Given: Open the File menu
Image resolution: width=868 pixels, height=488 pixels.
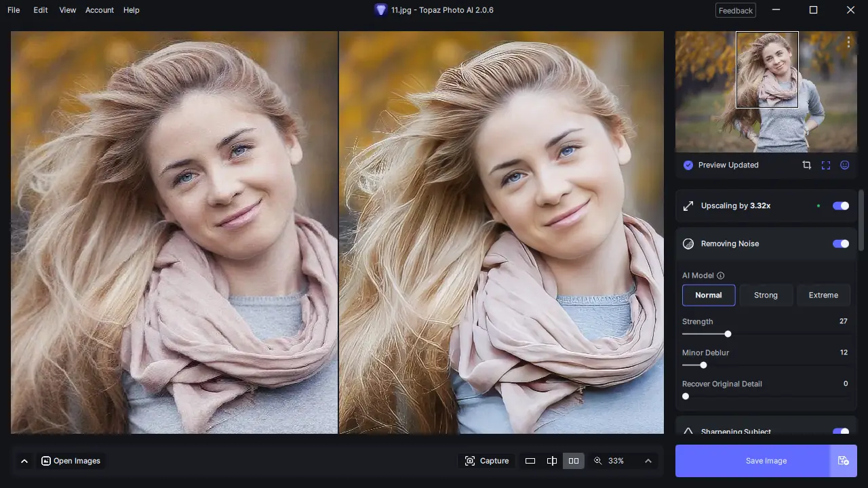Looking at the screenshot, I should [x=13, y=9].
